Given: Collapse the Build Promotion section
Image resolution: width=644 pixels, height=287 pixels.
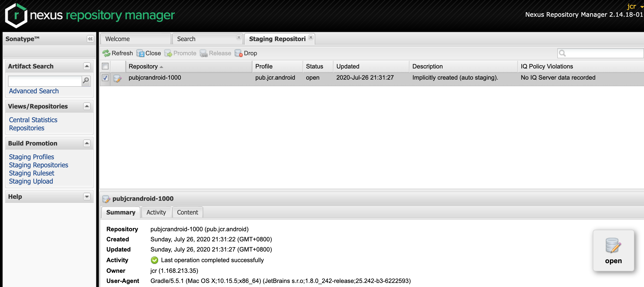Looking at the screenshot, I should point(87,143).
